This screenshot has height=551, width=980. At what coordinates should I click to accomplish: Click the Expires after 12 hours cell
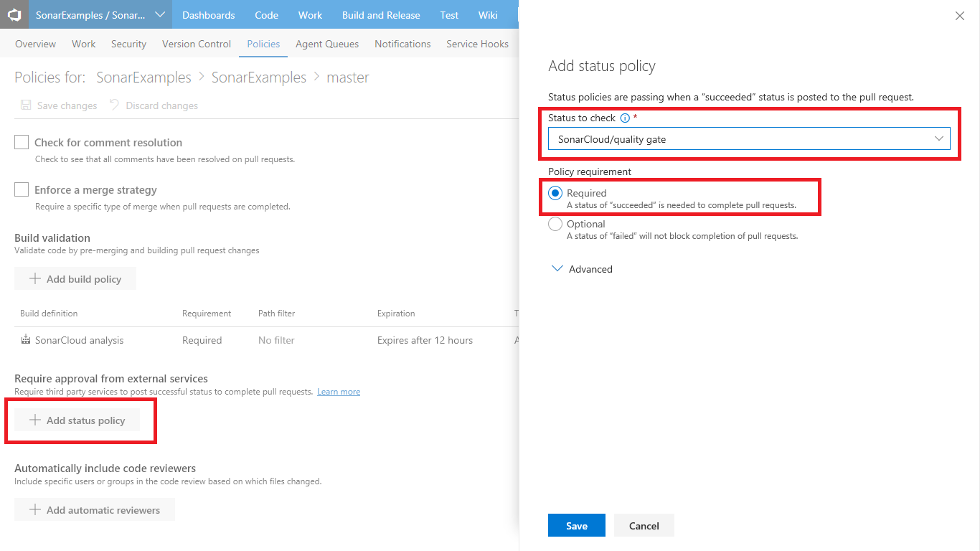[425, 340]
